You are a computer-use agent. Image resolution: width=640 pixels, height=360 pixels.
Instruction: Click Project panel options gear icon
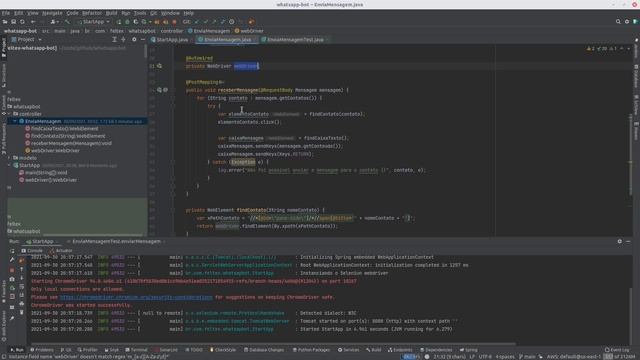pos(134,40)
